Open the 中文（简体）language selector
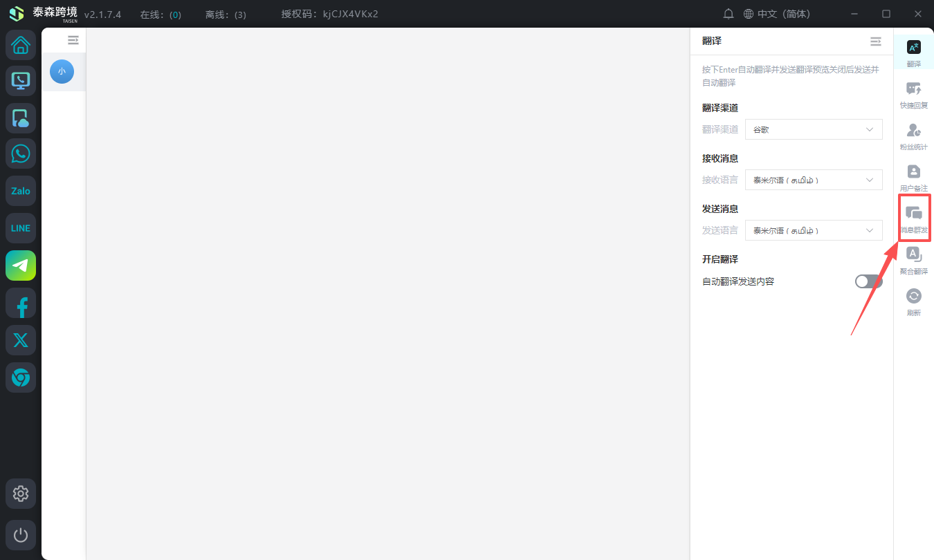Viewport: 934px width, 560px height. tap(776, 14)
